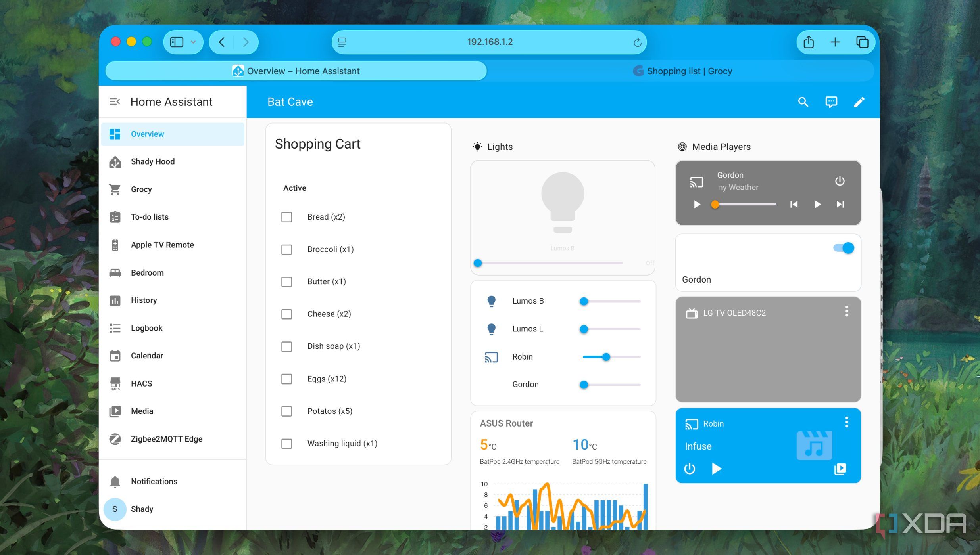Open the Apple TV Remote sidebar item
980x555 pixels.
(x=173, y=245)
